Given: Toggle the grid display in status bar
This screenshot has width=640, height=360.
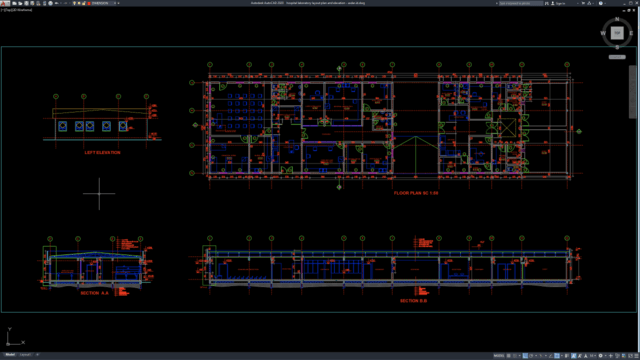Looking at the screenshot, I should pyautogui.click(x=509, y=356).
